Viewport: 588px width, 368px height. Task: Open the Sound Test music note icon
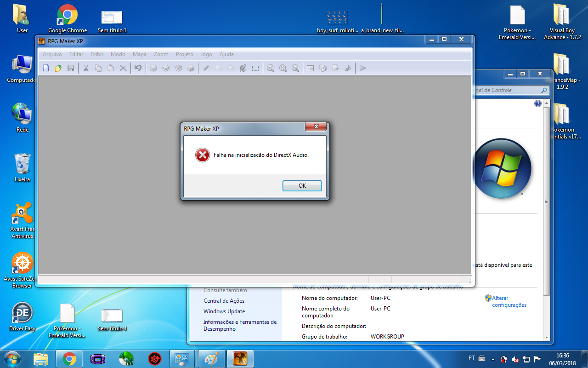click(x=348, y=68)
